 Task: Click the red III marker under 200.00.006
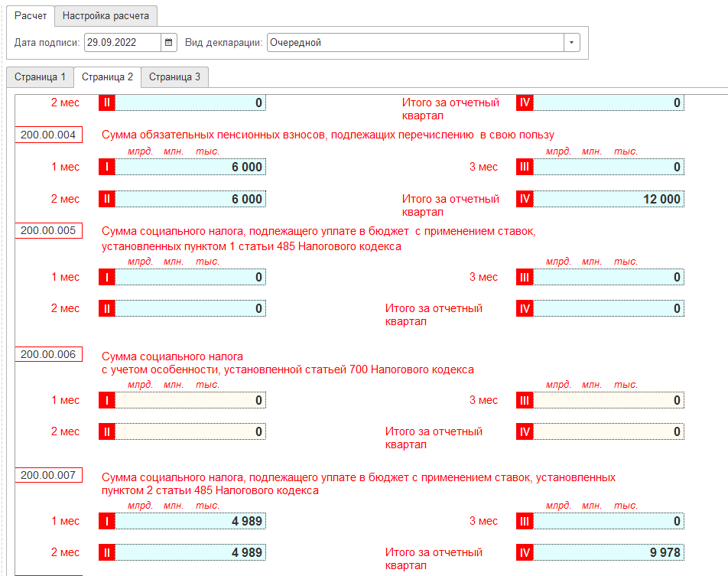[x=525, y=400]
